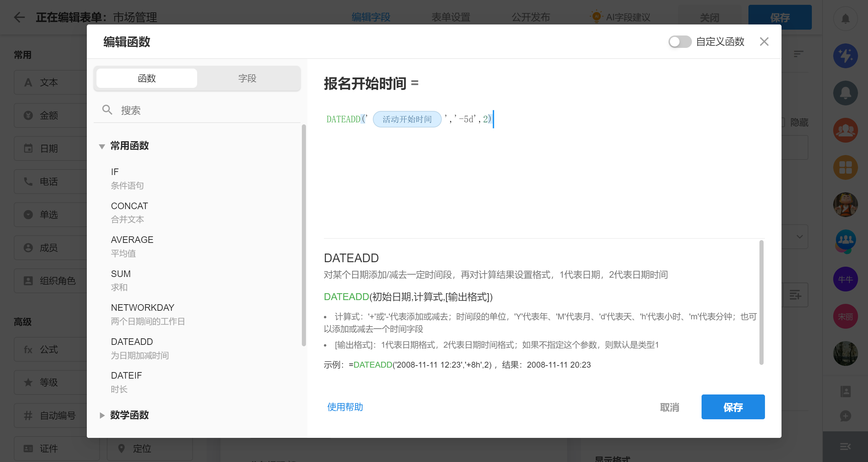
Task: Close the 编辑函数 dialog
Action: [764, 42]
